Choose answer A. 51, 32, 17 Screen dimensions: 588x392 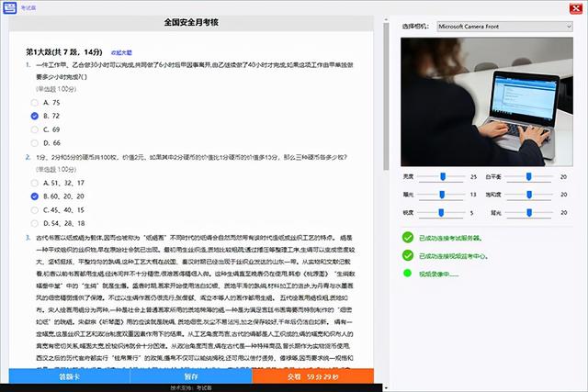35,183
